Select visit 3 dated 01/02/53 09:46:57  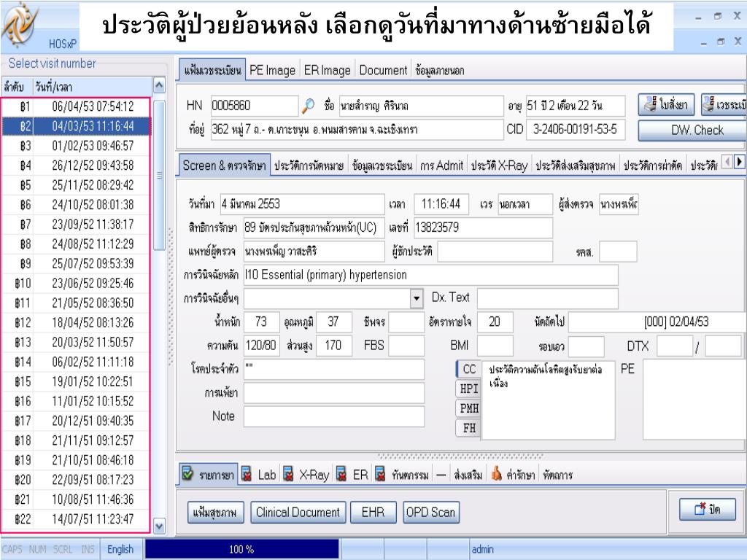[76, 146]
